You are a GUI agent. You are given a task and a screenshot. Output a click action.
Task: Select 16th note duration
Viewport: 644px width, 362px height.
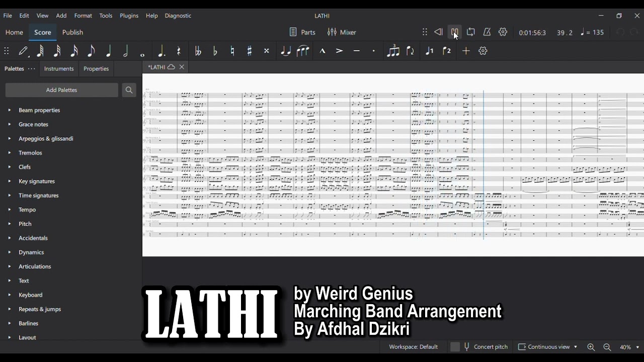coord(74,51)
